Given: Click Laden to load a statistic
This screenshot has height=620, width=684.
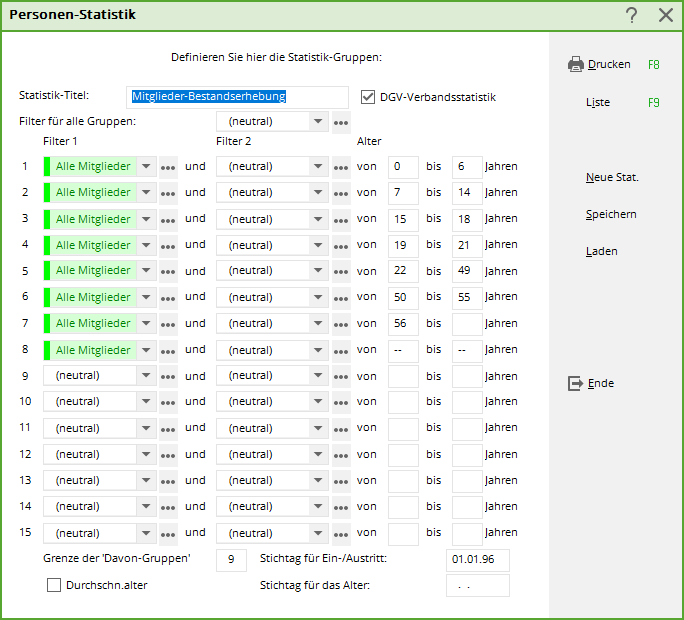Looking at the screenshot, I should [601, 251].
